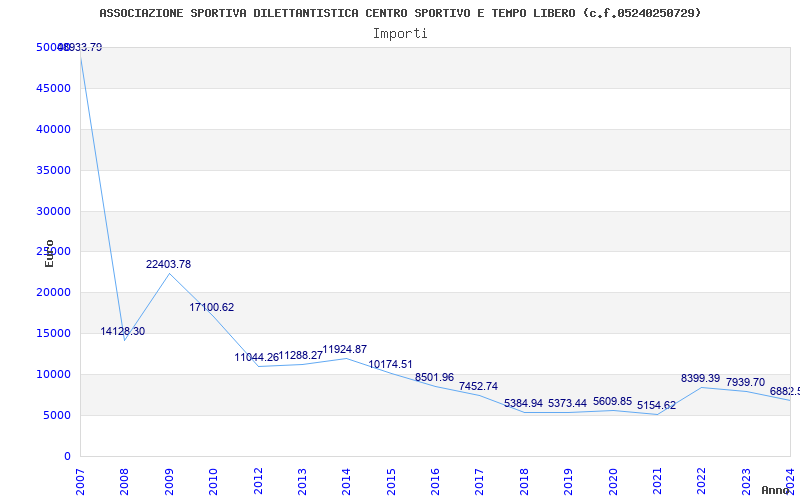800x500 pixels.
Task: Select the 5000 y-axis tick label
Action: (57, 415)
